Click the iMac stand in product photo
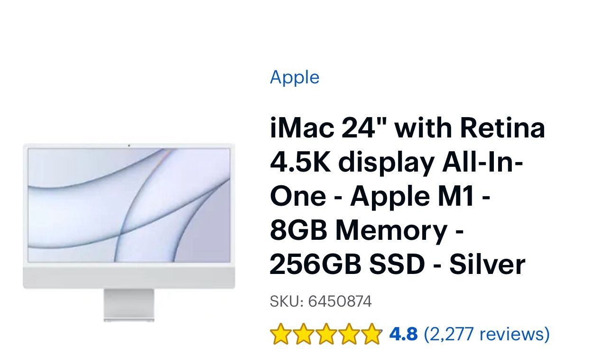Viewport: 612px width, 364px height. [x=129, y=306]
